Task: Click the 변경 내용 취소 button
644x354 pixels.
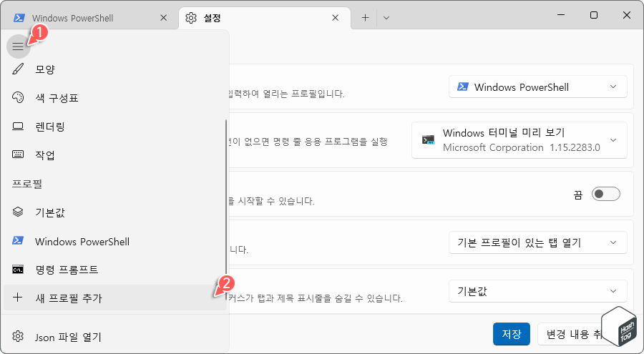Action: pyautogui.click(x=574, y=334)
